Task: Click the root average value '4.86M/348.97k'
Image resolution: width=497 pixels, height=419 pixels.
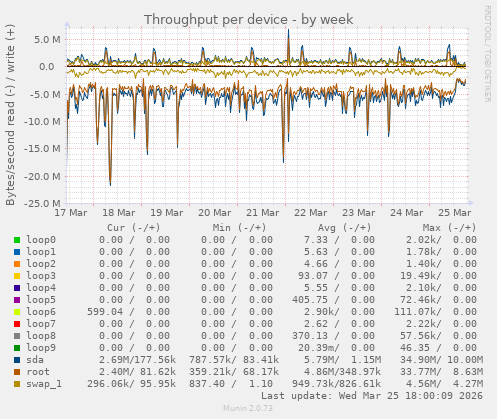Action: tap(342, 372)
